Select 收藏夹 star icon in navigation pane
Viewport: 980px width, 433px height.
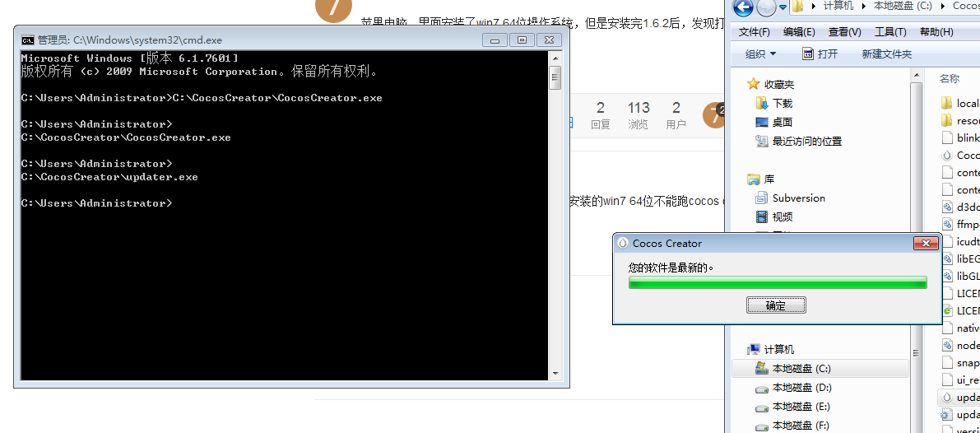(x=754, y=84)
